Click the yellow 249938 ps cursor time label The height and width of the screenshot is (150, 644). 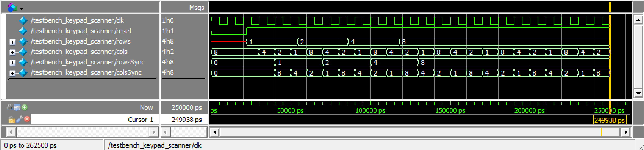click(609, 120)
